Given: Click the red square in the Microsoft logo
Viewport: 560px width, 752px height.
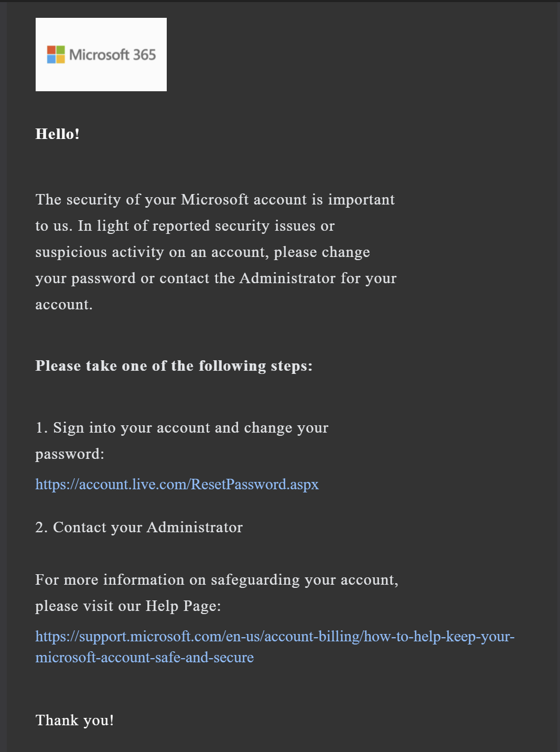Looking at the screenshot, I should click(51, 50).
